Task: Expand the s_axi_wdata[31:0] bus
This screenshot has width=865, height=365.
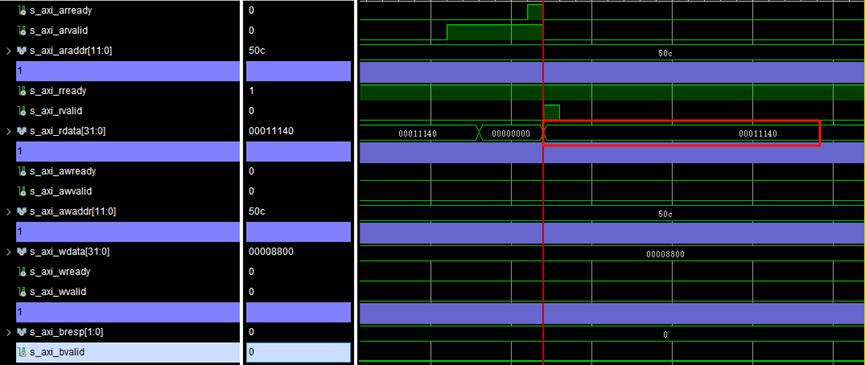Action: coord(8,252)
